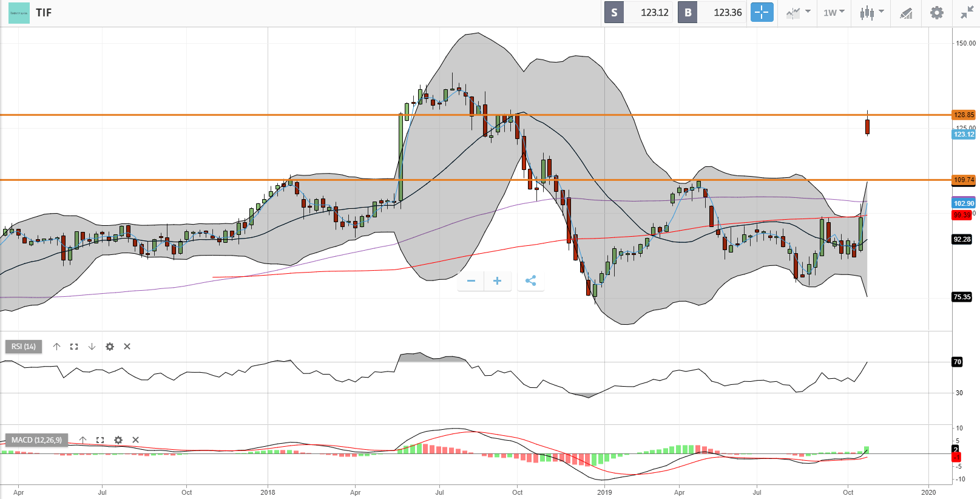Open RSI indicator settings gear

tap(110, 347)
